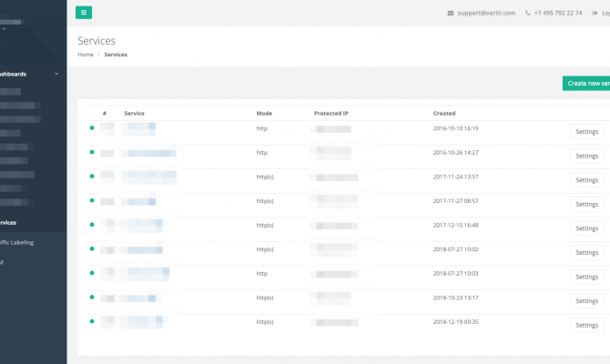The image size is (610, 364).
Task: Click the Protected IP column header
Action: pyautogui.click(x=331, y=113)
